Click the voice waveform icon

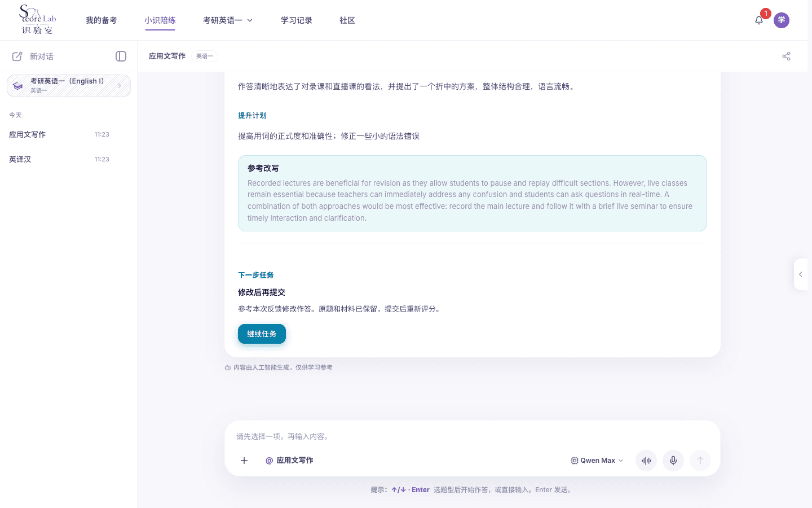[x=646, y=461]
